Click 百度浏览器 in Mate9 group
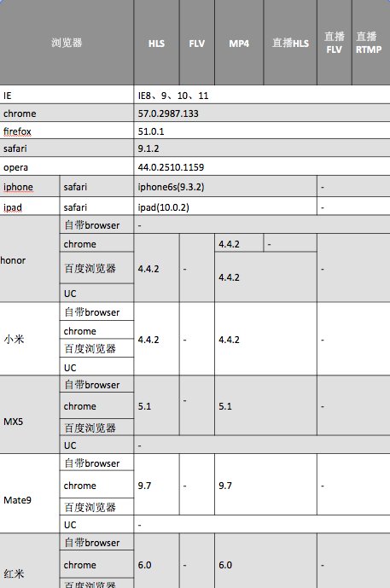This screenshot has height=588, width=390. pyautogui.click(x=96, y=507)
